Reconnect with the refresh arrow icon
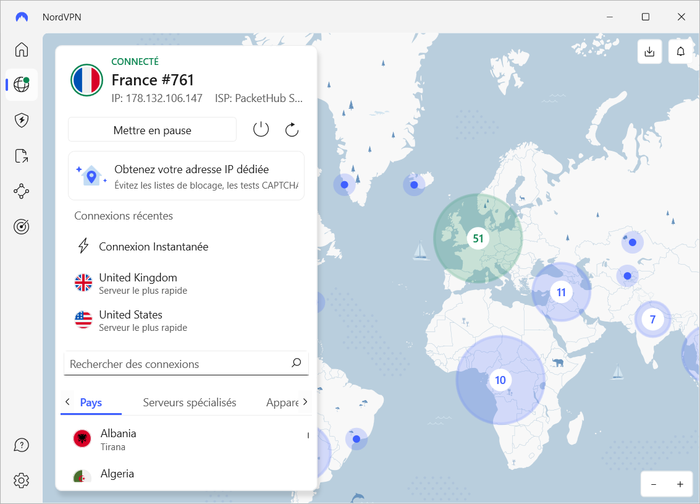The width and height of the screenshot is (700, 504). pyautogui.click(x=292, y=130)
